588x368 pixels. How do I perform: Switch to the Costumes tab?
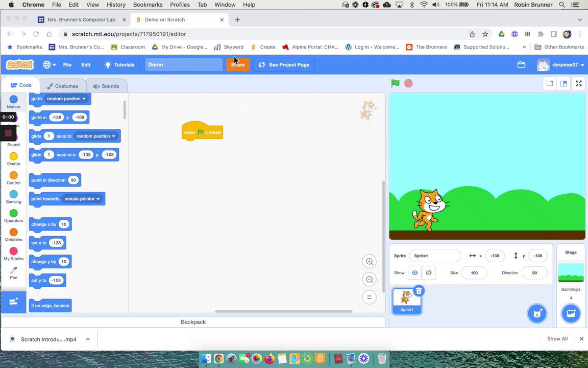click(x=62, y=86)
